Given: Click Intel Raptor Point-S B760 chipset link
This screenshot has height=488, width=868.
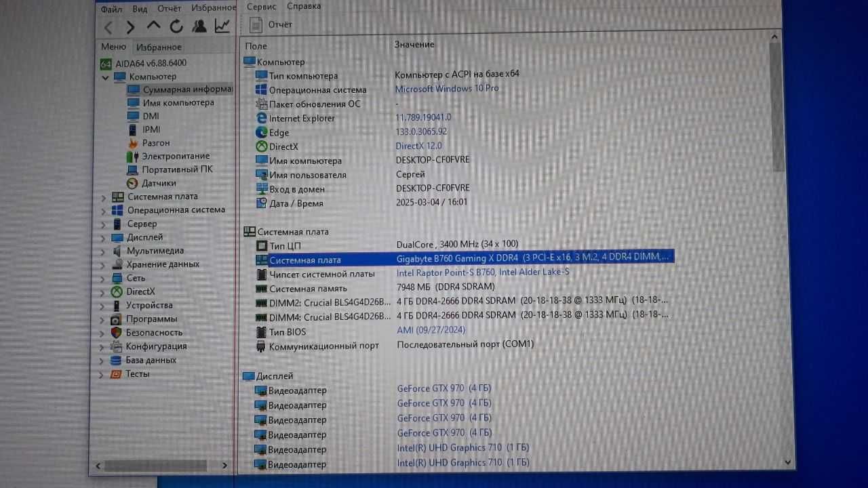Looking at the screenshot, I should 483,272.
